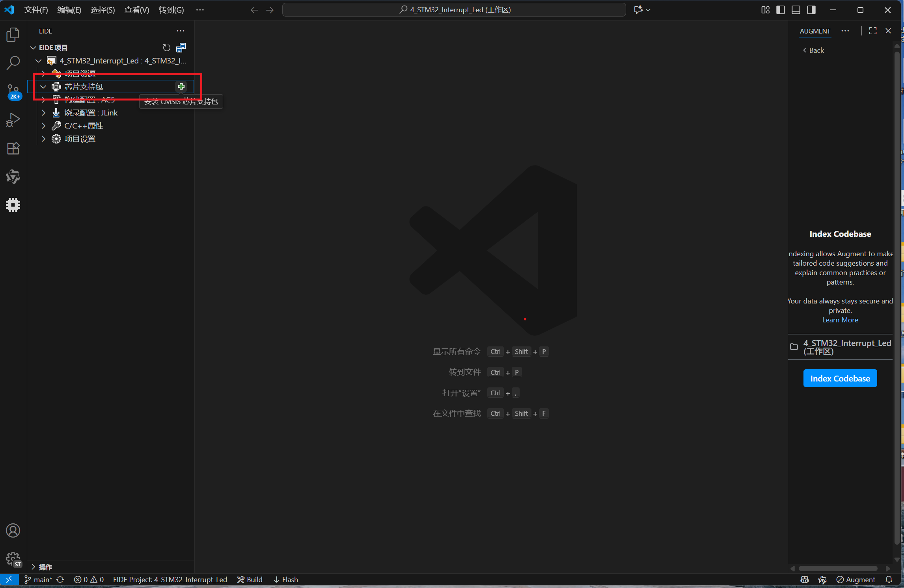Expand the 烧录配置 : JLink node
904x588 pixels.
click(44, 113)
